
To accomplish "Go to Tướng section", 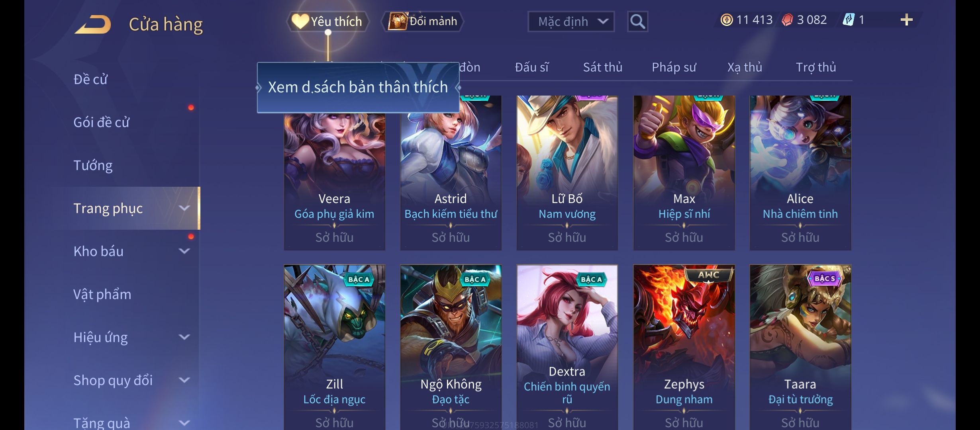I will [93, 165].
